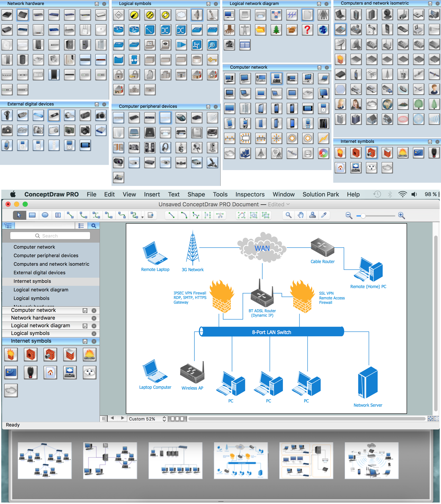Adjust the zoom slider handle
441x504 pixels.
[363, 216]
